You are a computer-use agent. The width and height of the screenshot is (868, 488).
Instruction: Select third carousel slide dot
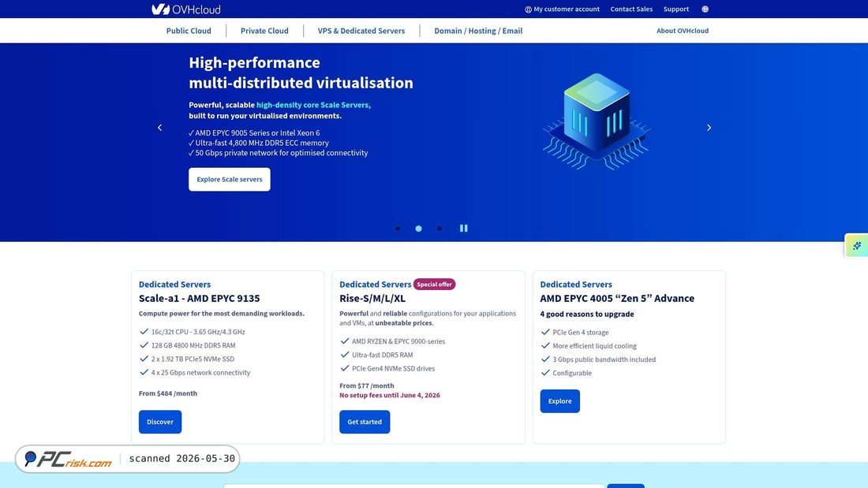coord(439,229)
